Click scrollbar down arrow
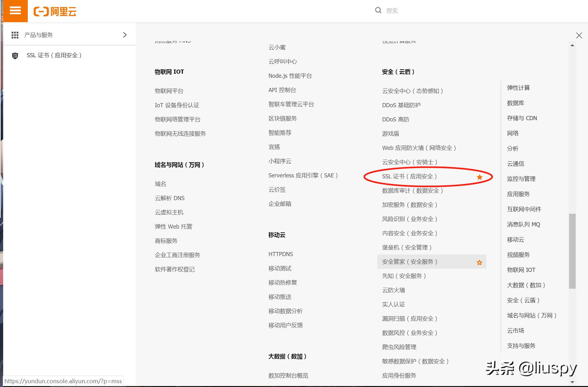 point(572,382)
